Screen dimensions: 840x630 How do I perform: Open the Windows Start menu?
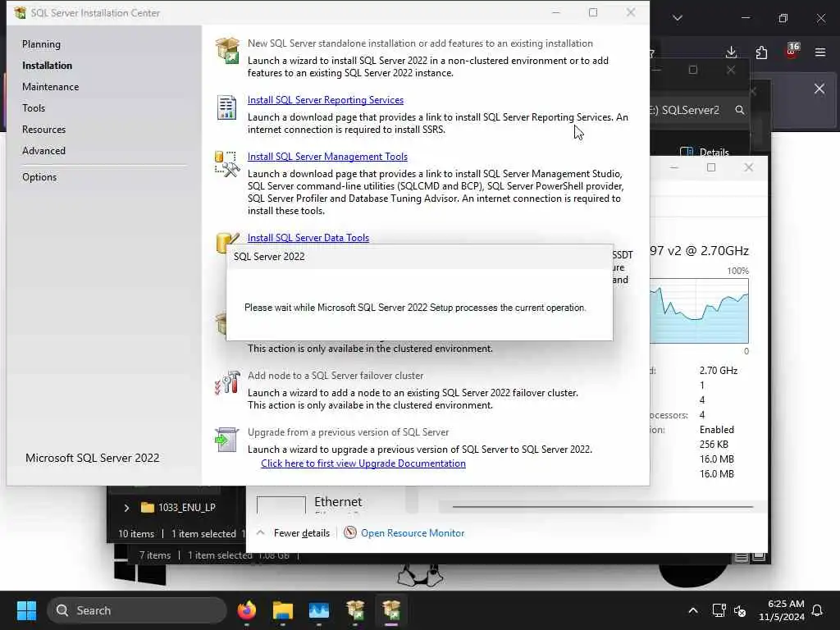click(x=26, y=610)
